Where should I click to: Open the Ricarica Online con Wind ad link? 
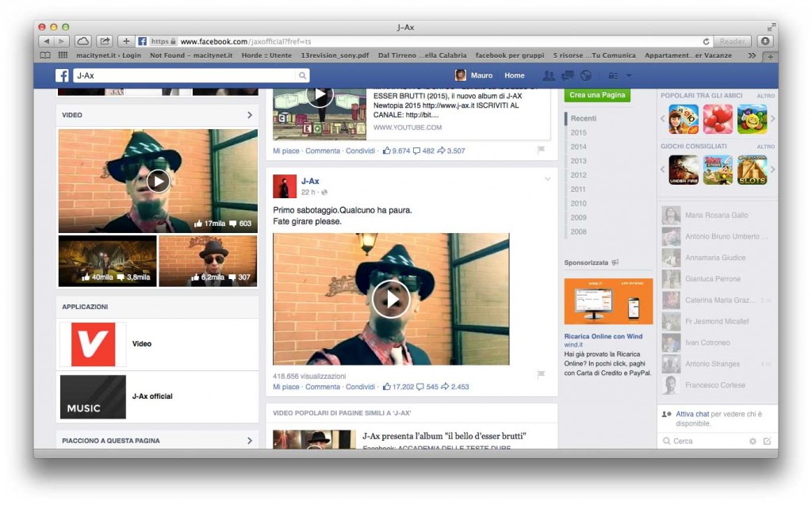point(603,336)
